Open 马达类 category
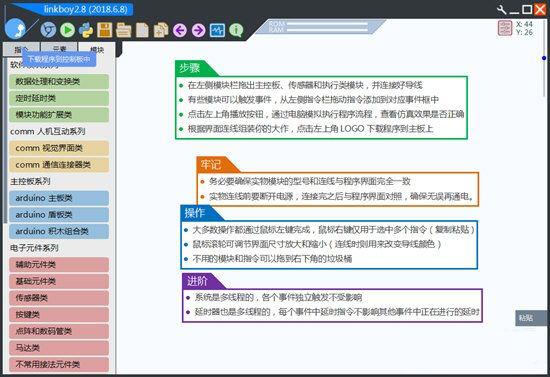 point(59,348)
